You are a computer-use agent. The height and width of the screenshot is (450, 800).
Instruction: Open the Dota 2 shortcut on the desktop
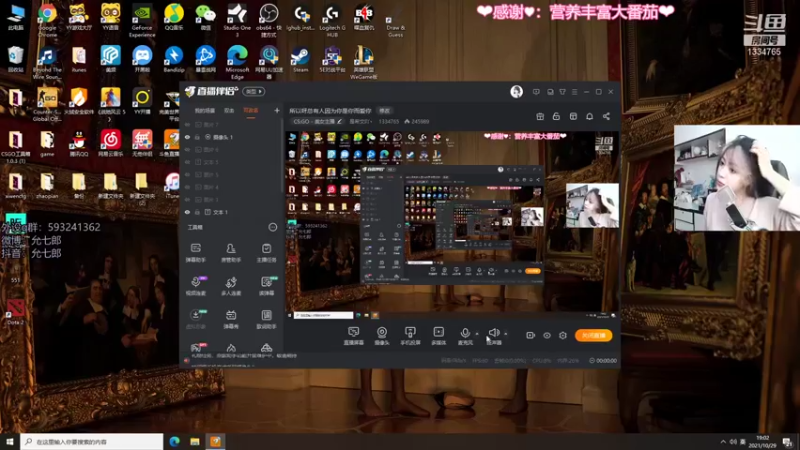pos(15,312)
